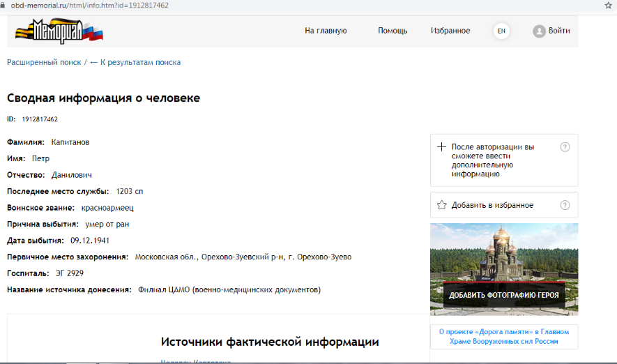Click Добавить в избранное button
Image resolution: width=617 pixels, height=364 pixels.
[504, 205]
